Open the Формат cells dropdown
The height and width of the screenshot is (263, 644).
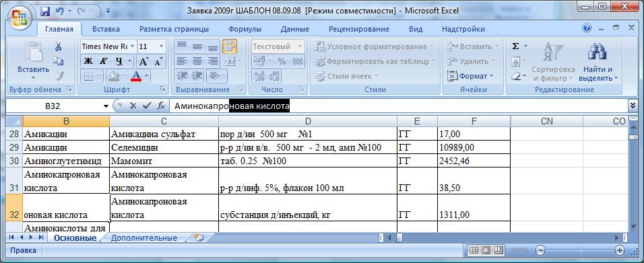click(x=470, y=76)
